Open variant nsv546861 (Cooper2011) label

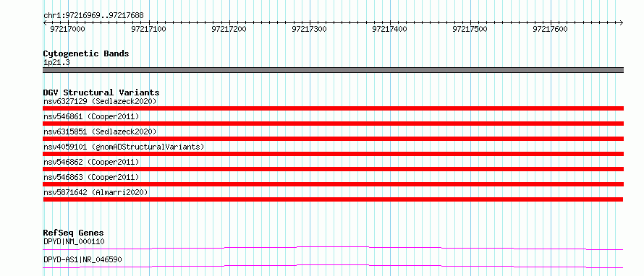click(91, 116)
